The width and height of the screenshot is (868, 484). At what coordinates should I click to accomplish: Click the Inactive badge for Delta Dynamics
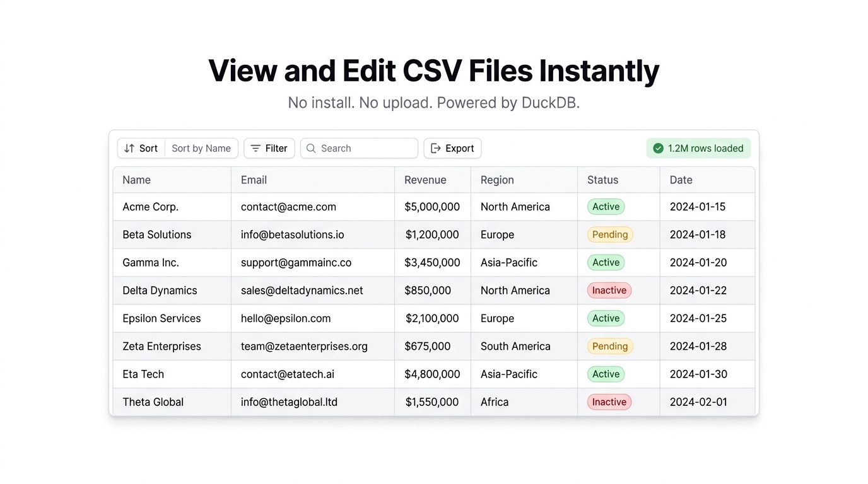(609, 291)
